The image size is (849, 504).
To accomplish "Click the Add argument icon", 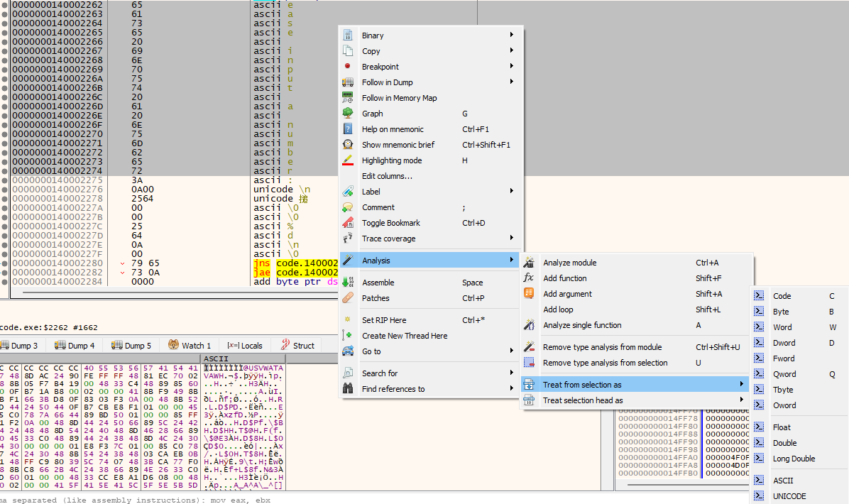I will tap(529, 293).
